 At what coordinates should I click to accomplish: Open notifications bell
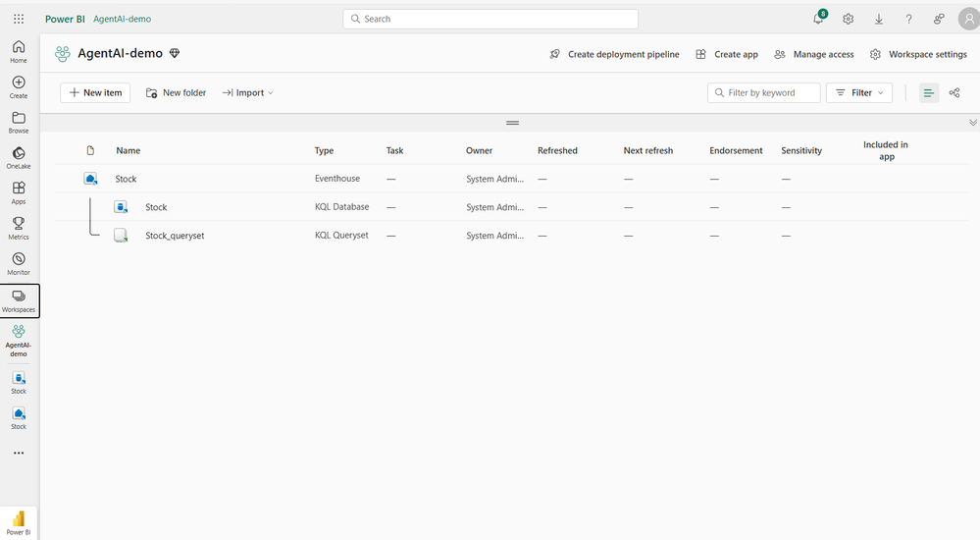coord(818,19)
